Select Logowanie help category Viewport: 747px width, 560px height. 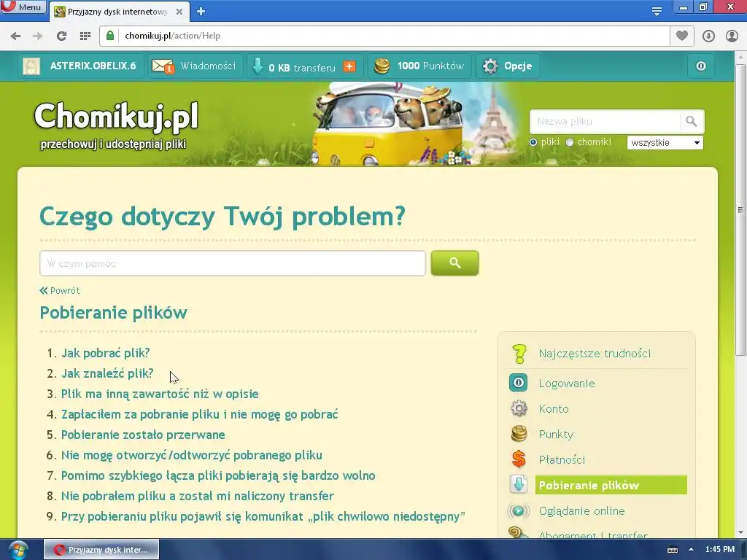(567, 384)
